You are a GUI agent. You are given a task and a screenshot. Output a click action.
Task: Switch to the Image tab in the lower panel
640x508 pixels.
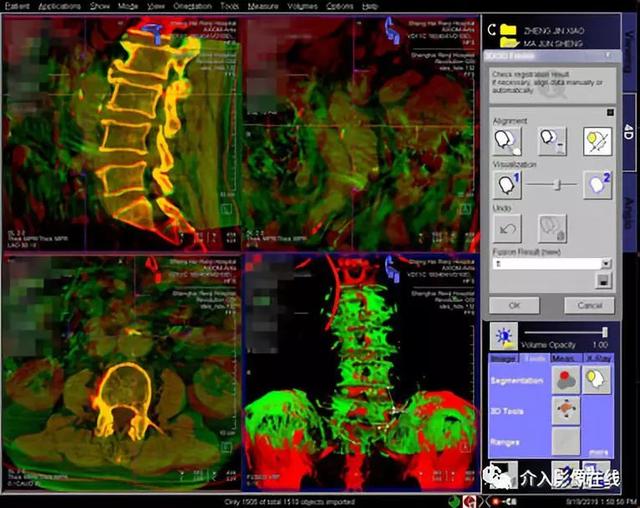[x=504, y=358]
